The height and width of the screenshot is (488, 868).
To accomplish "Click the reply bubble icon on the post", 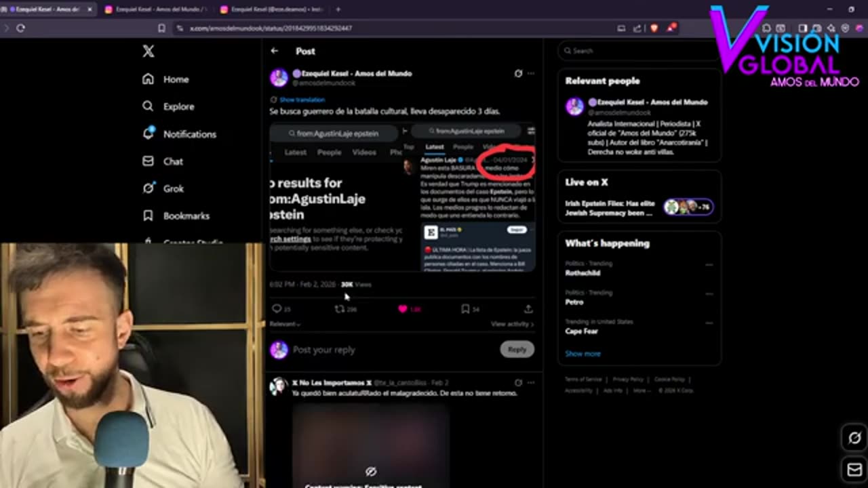I will (277, 308).
